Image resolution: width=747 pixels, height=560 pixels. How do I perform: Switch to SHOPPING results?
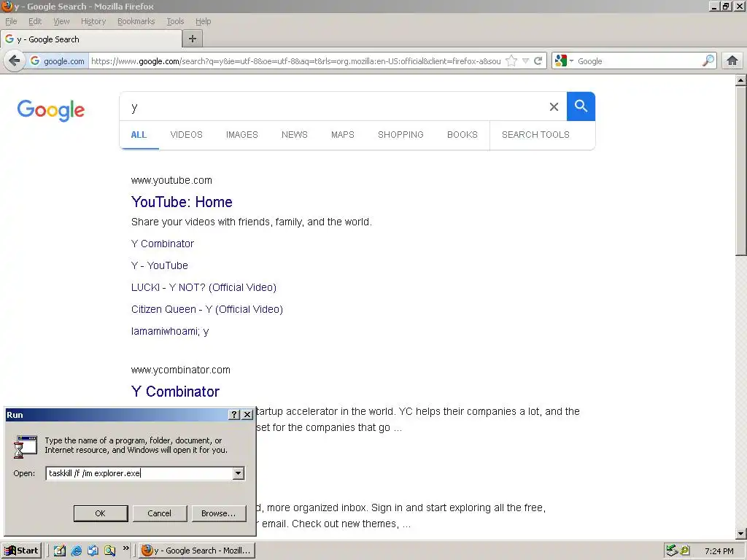(400, 135)
